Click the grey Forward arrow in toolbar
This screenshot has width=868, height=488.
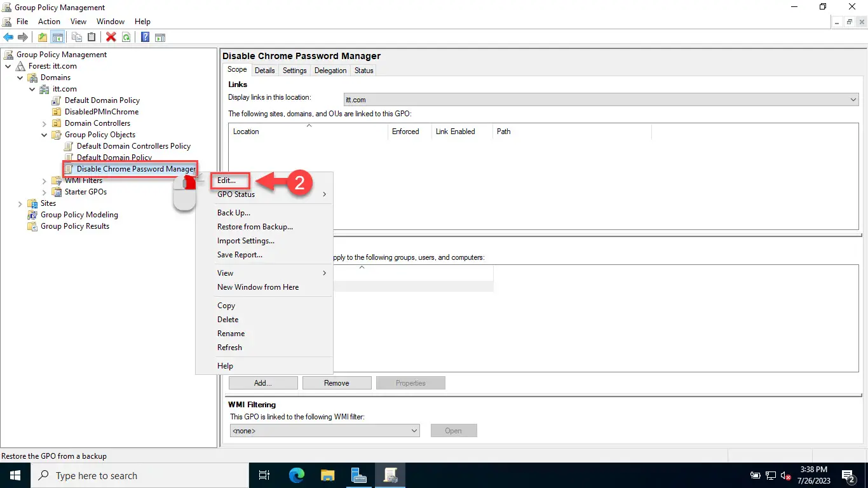tap(23, 37)
